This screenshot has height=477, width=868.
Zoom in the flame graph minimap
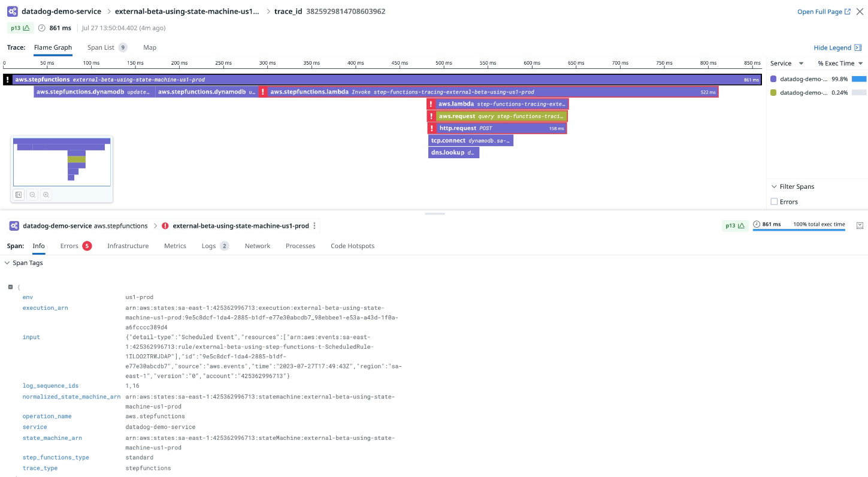coord(46,195)
